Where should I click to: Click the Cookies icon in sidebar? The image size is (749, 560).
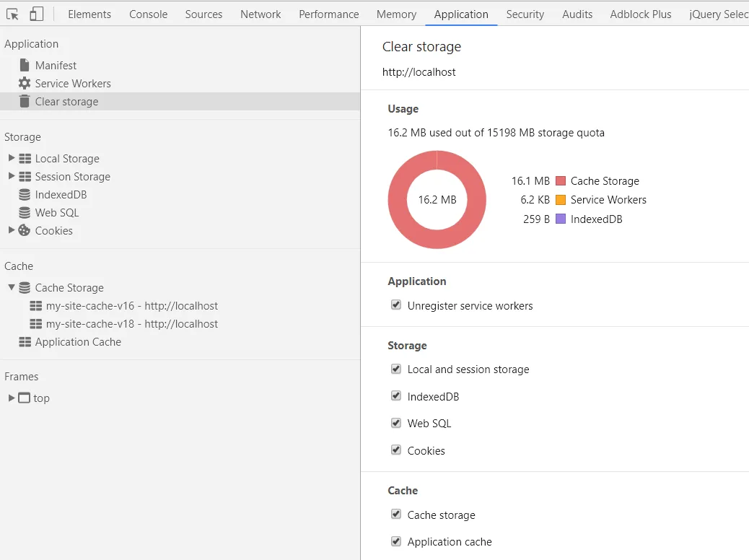click(x=25, y=230)
